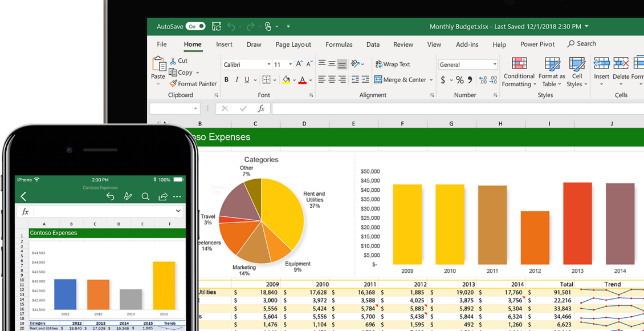Click the Decrease Font Size icon
Screen dimensions: 644x331
(309, 64)
